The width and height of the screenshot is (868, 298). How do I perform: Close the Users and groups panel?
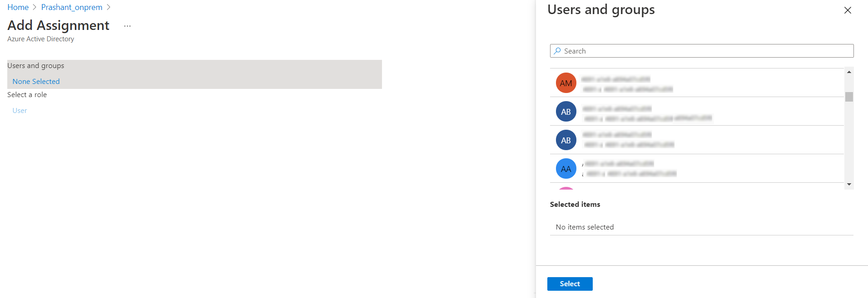[848, 10]
